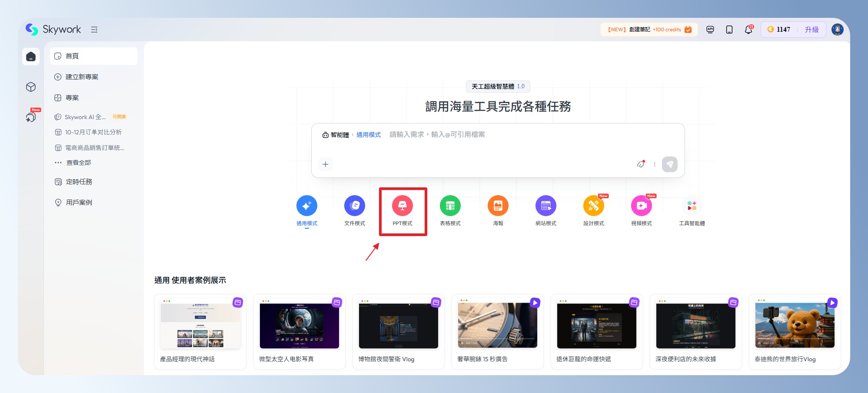Open 首頁 in the sidebar
The height and width of the screenshot is (393, 868).
72,56
